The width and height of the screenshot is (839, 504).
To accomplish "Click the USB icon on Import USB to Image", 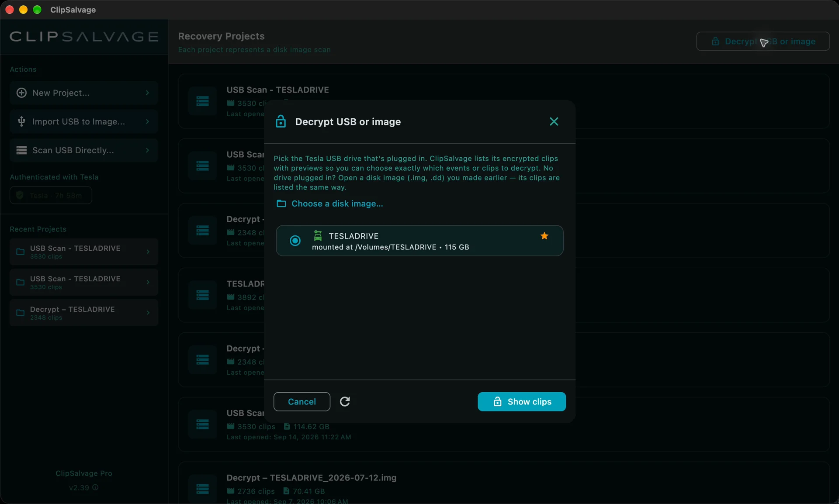I will click(x=21, y=121).
